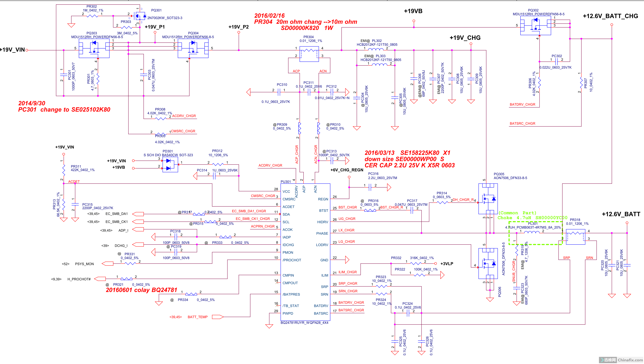
Task: Click the PR311 422K resistor symbol
Action: click(64, 170)
